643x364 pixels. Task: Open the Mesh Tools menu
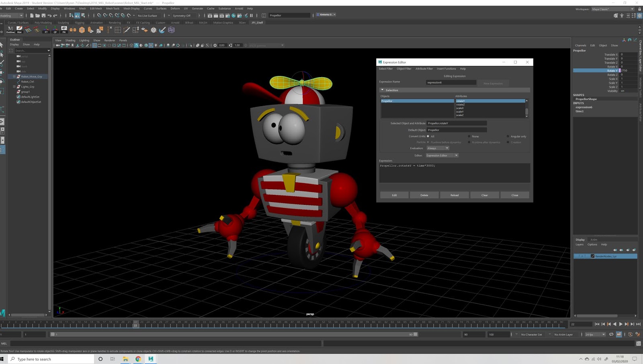click(113, 8)
